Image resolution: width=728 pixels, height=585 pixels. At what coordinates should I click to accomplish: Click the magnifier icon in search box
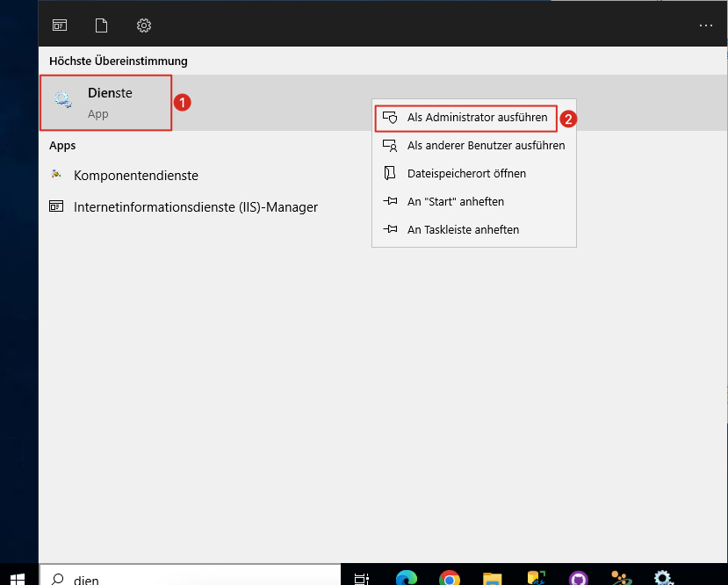coord(58,579)
